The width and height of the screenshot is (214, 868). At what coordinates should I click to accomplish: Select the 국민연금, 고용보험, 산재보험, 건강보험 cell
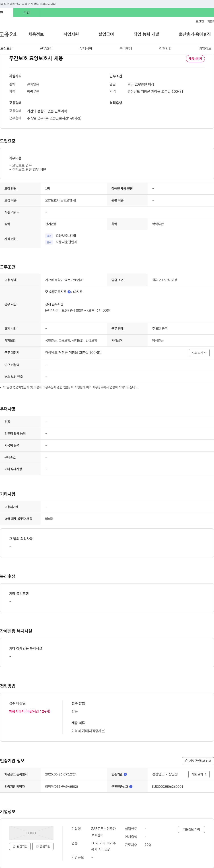point(71,340)
